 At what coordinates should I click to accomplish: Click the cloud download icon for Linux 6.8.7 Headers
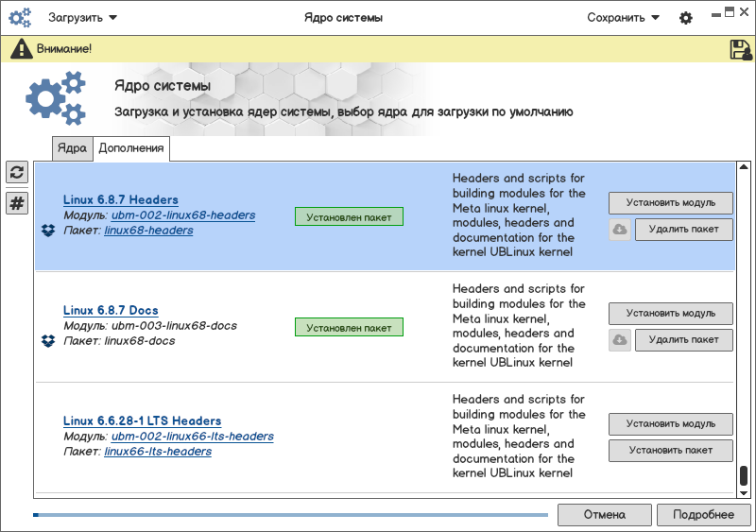pos(620,230)
